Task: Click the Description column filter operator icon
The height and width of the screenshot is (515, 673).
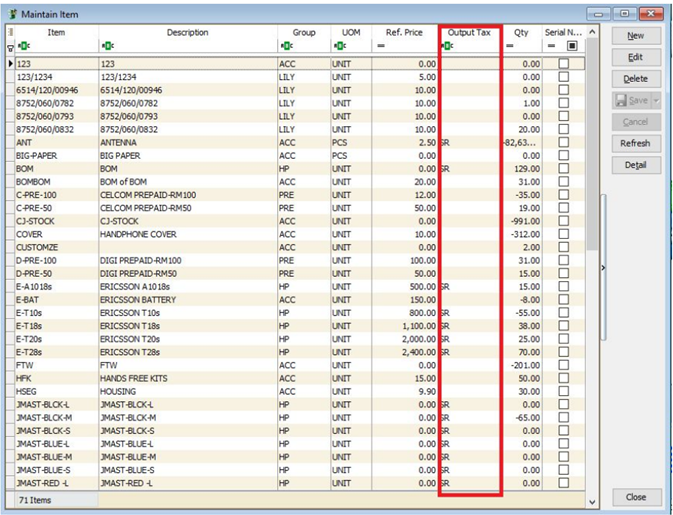Action: pyautogui.click(x=108, y=46)
